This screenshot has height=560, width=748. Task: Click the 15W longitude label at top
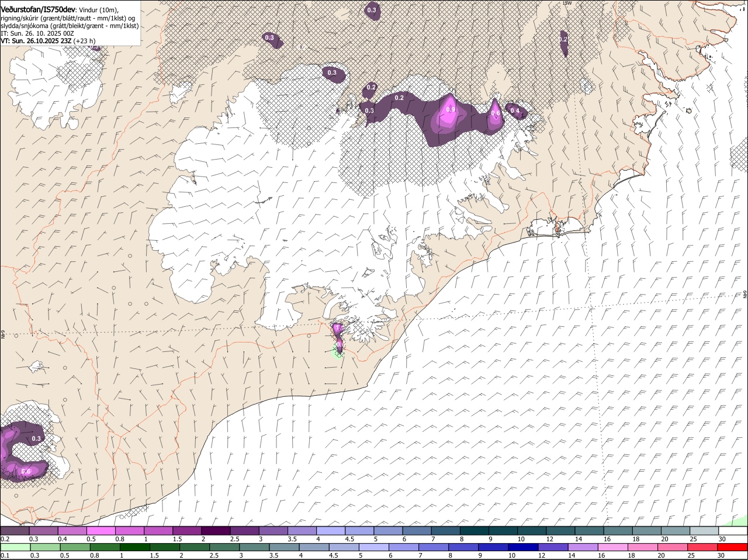pyautogui.click(x=566, y=3)
